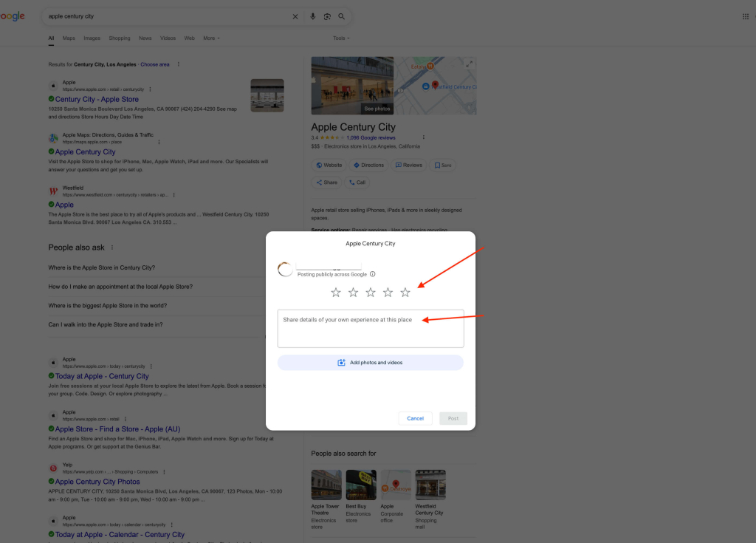756x543 pixels.
Task: Click the Reviews button
Action: [x=408, y=165]
